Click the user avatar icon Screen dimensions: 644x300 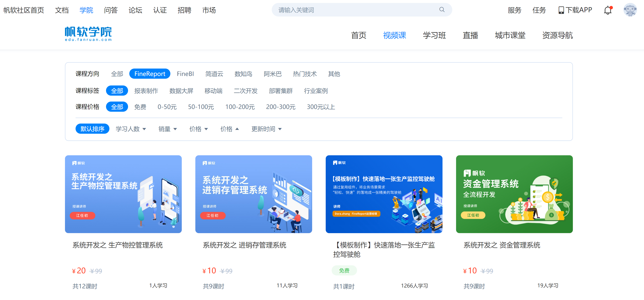(630, 10)
